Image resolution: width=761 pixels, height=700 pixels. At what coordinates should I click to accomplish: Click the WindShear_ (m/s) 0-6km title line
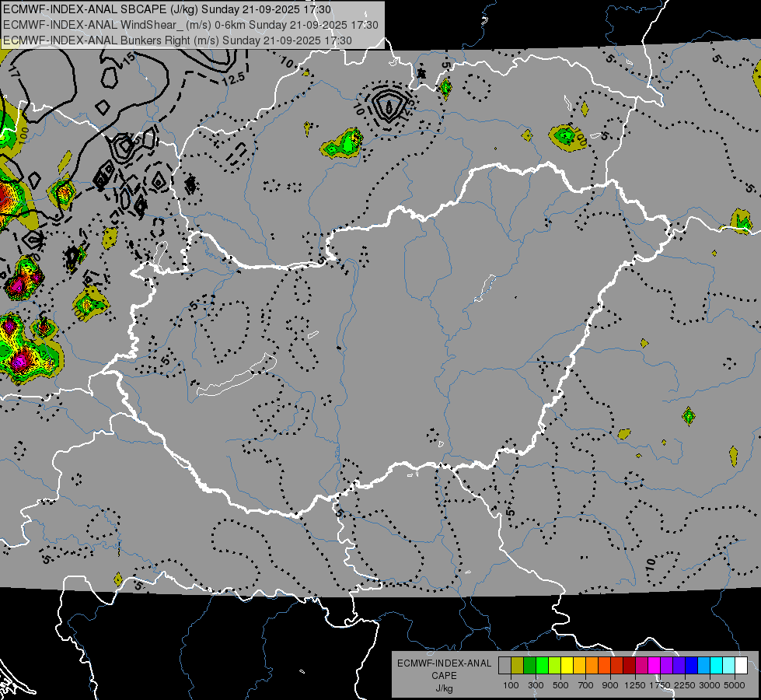click(190, 25)
